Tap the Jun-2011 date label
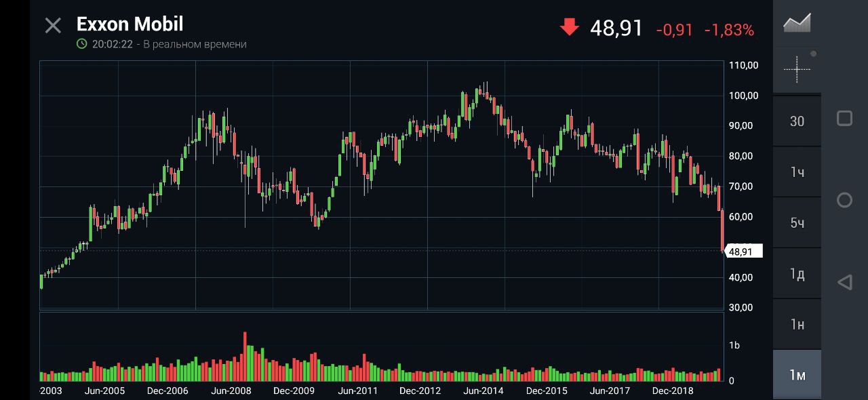The height and width of the screenshot is (400, 868). coord(357,391)
